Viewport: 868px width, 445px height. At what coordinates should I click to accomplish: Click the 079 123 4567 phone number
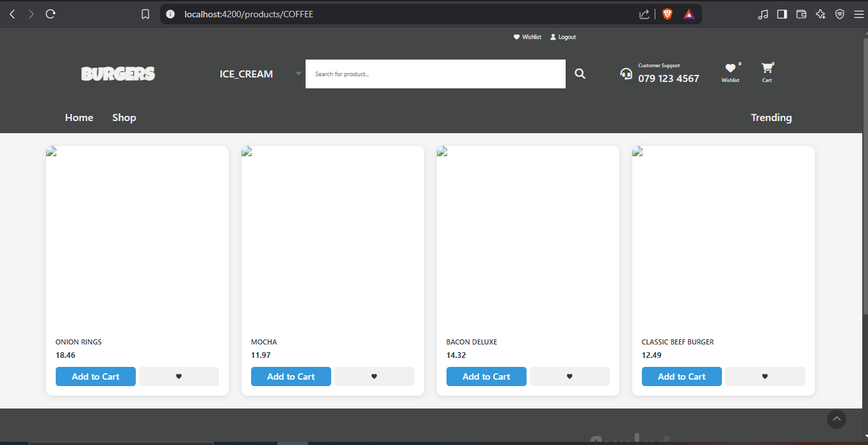pyautogui.click(x=669, y=79)
